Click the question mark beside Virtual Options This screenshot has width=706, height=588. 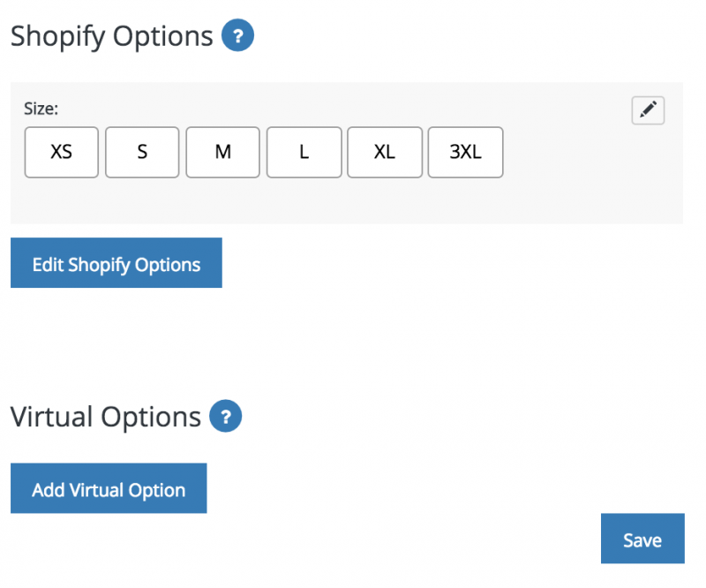[x=225, y=416]
